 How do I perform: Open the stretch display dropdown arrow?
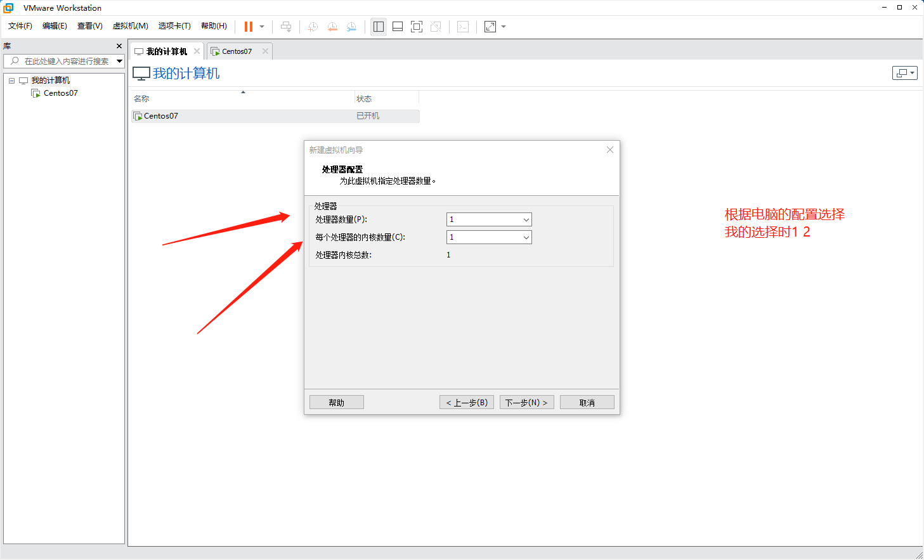(504, 27)
